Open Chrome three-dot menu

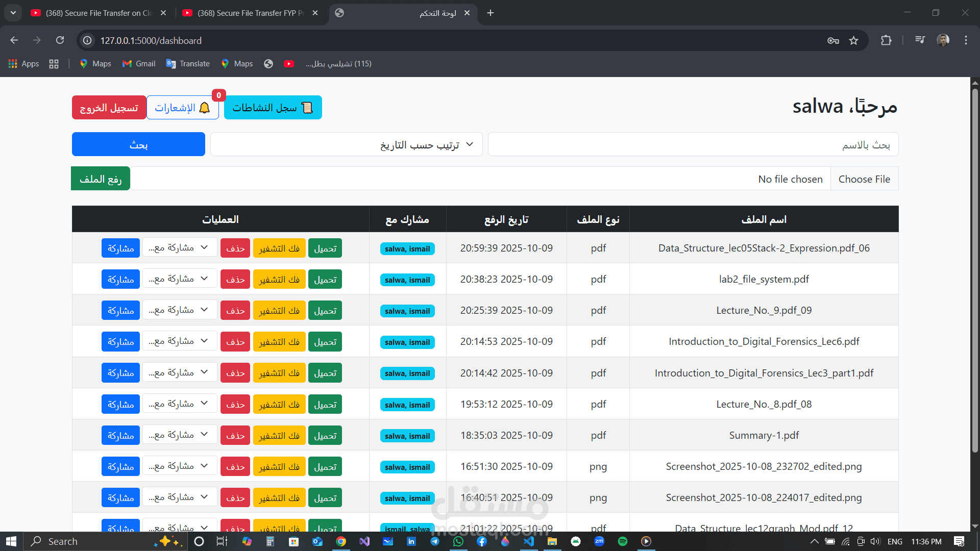966,40
